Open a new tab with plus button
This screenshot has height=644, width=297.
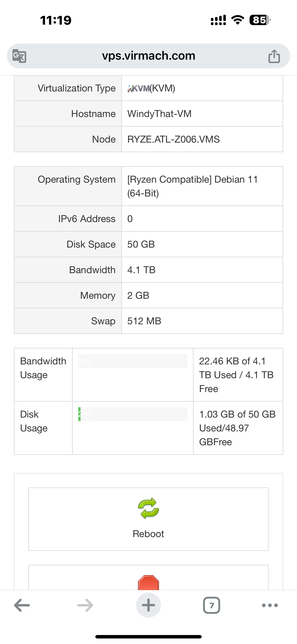click(148, 605)
